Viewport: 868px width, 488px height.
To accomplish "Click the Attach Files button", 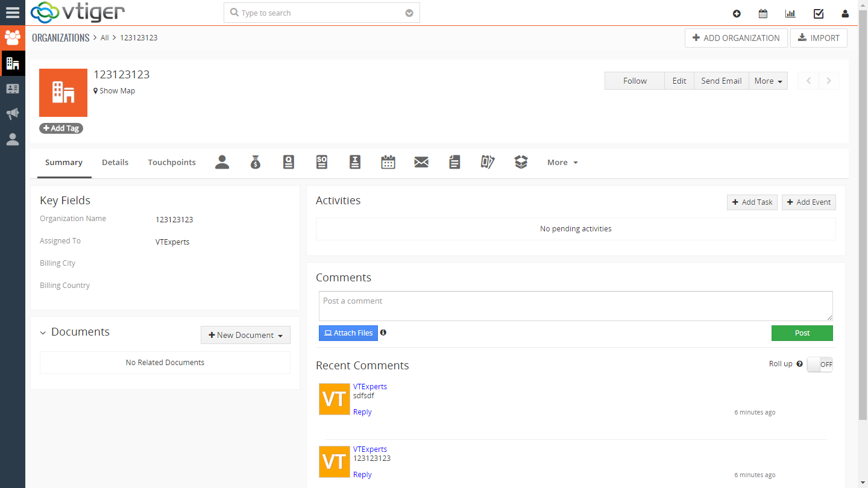I will point(348,333).
